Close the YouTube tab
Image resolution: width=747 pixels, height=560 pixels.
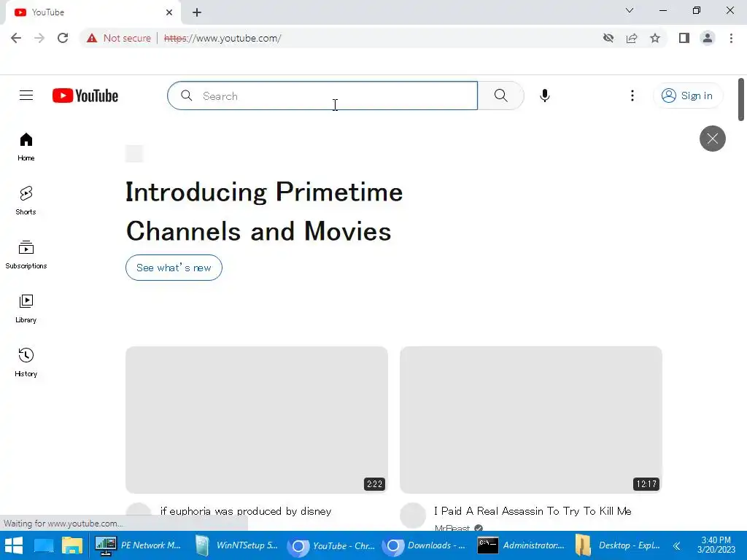click(169, 12)
